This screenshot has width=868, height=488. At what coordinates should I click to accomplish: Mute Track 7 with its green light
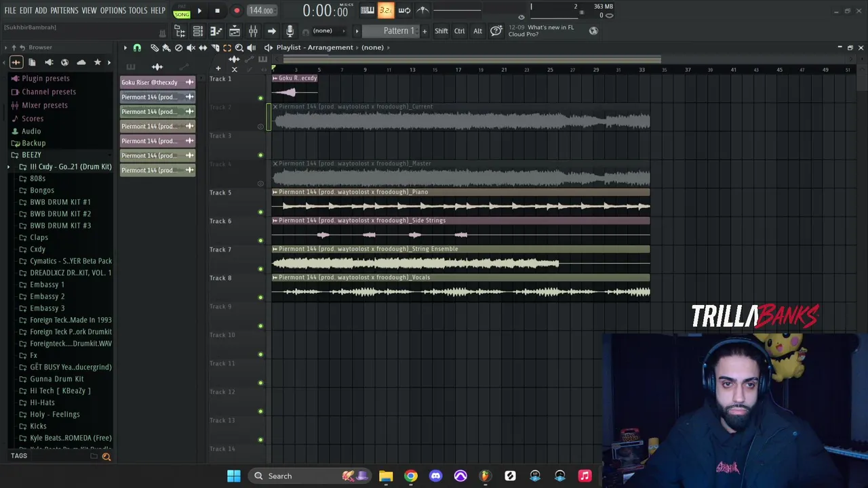coord(260,269)
